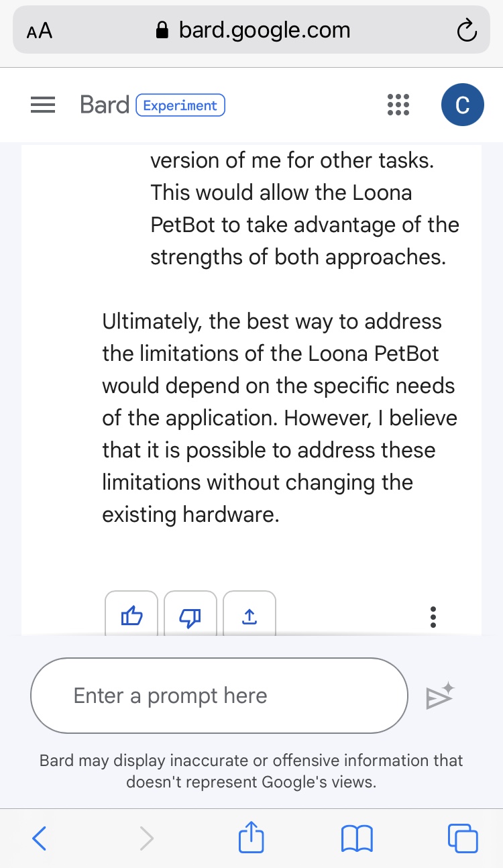Expand the response's three-dot more options
Viewport: 503px width, 868px height.
point(433,616)
